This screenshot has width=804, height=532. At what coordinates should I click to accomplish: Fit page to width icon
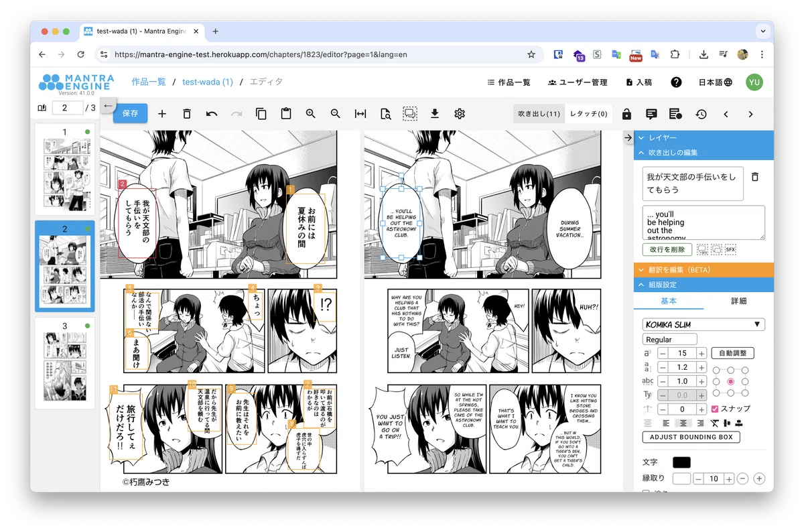point(360,114)
